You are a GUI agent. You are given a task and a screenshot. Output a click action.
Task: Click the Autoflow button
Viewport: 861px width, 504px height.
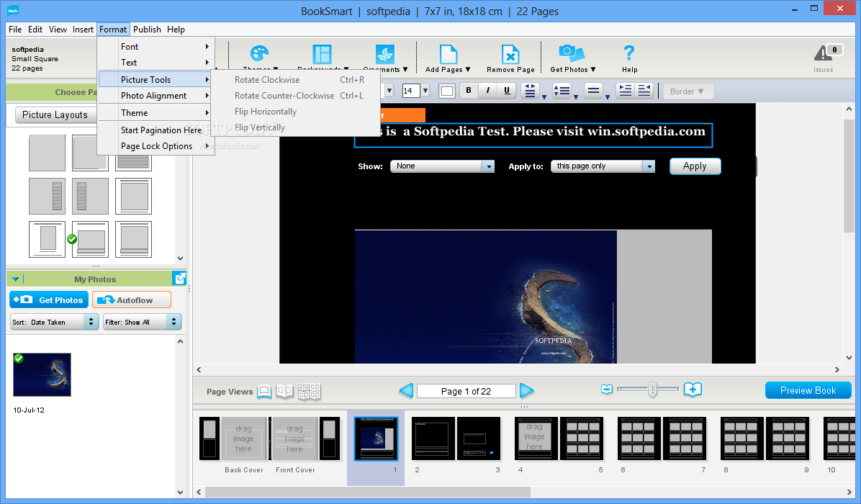click(132, 300)
